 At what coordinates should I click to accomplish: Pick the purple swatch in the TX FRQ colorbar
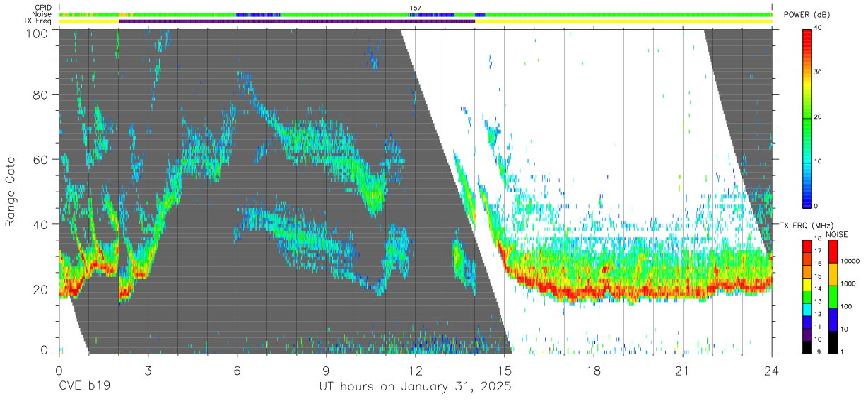pos(807,335)
